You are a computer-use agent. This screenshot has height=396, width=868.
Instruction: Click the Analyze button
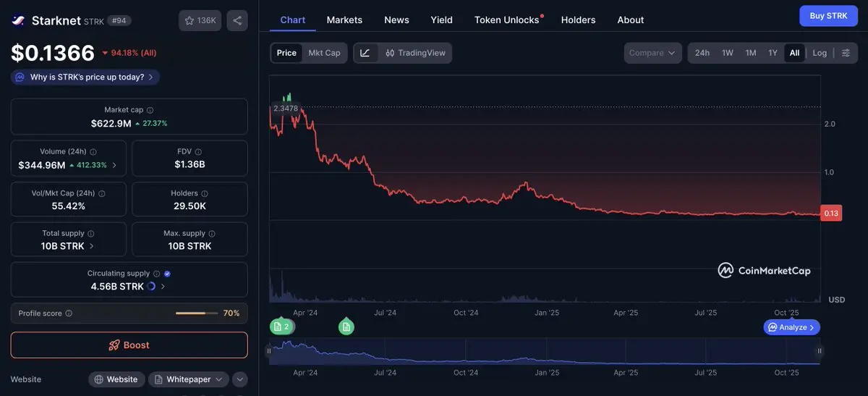click(792, 327)
